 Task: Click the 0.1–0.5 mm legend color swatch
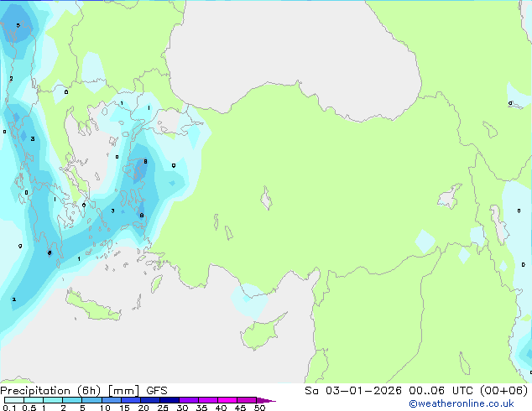[14, 400]
